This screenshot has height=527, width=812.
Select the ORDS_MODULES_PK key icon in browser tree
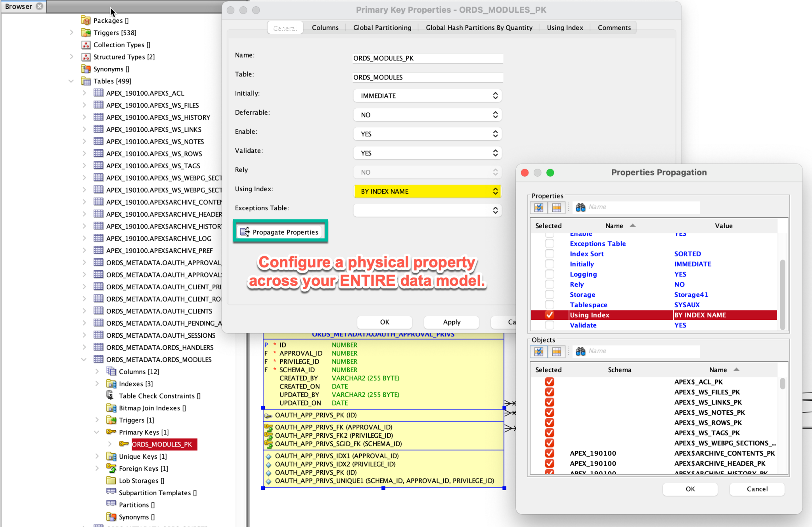coord(123,444)
